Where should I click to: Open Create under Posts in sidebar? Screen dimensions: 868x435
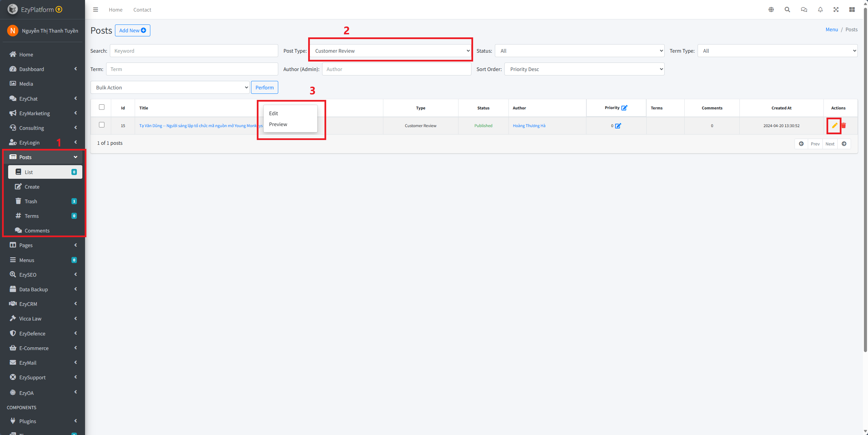[45, 187]
